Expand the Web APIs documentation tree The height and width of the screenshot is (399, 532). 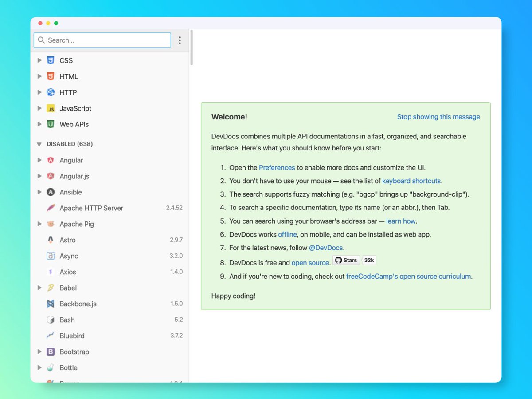(x=39, y=124)
